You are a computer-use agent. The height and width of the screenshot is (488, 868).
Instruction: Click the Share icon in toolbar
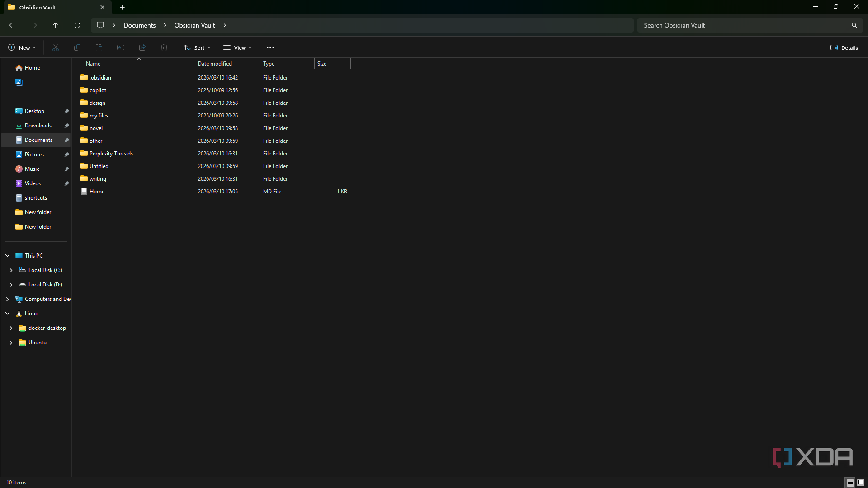[x=142, y=47]
